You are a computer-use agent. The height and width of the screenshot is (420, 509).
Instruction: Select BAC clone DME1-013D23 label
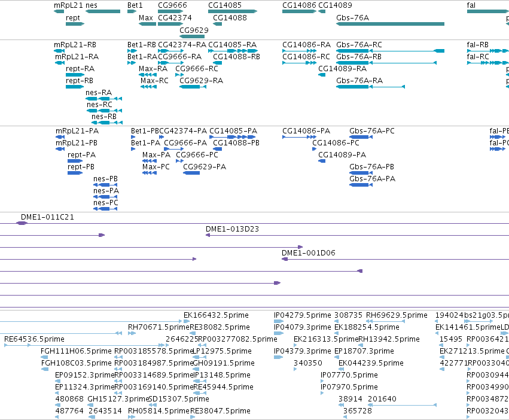click(233, 229)
